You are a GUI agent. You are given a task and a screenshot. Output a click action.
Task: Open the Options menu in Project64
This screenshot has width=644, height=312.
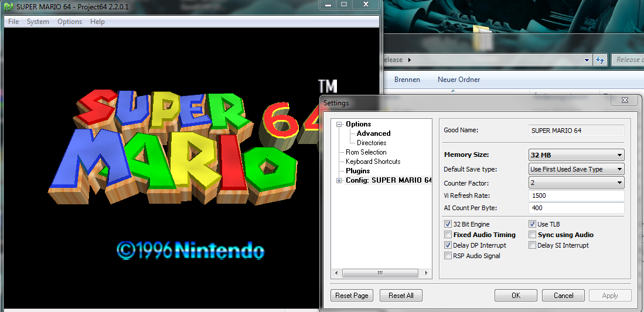coord(69,22)
